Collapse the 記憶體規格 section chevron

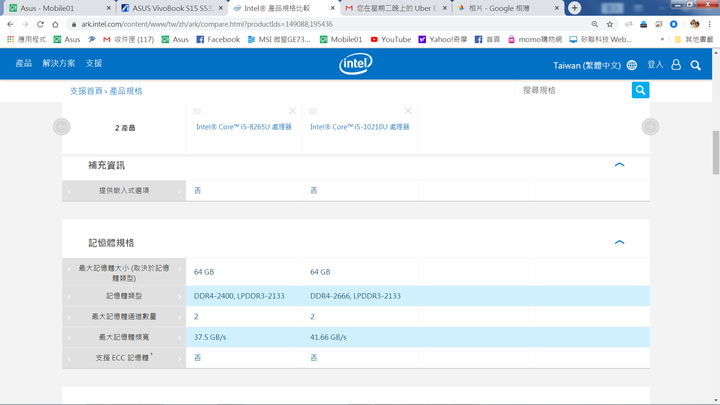pyautogui.click(x=619, y=242)
